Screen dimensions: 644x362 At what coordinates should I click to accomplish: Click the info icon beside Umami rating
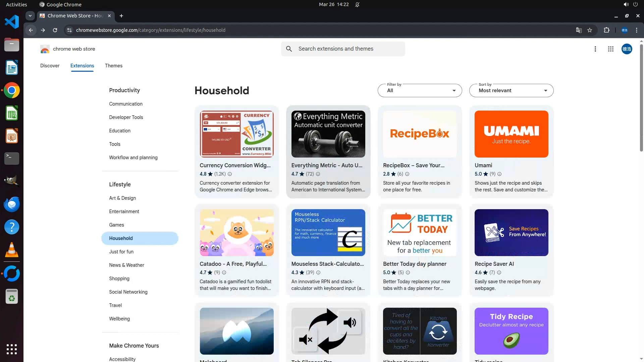499,174
